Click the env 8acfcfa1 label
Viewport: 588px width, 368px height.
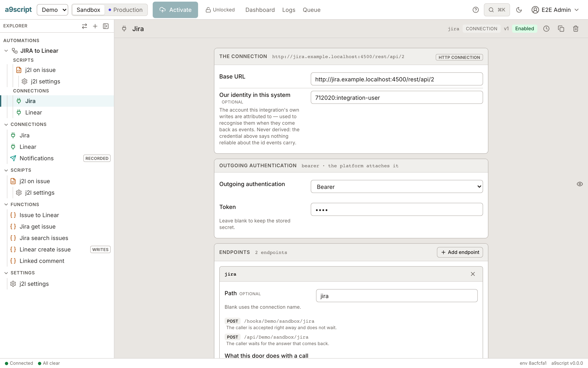[x=533, y=363]
